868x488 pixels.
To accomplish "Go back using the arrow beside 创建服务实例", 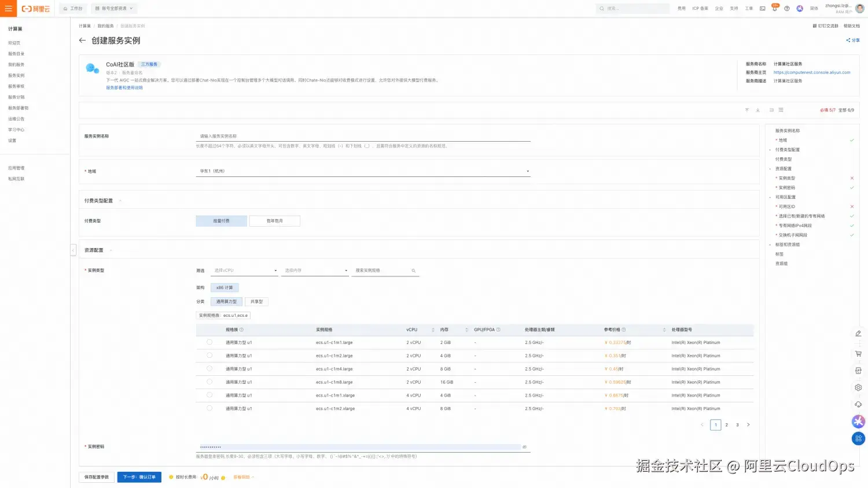I will (x=82, y=40).
